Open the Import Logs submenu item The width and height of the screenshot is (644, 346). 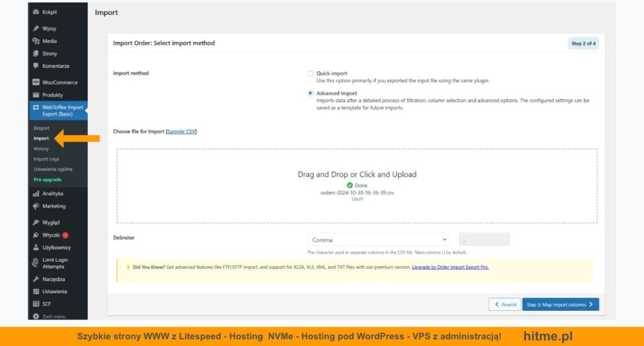point(47,159)
